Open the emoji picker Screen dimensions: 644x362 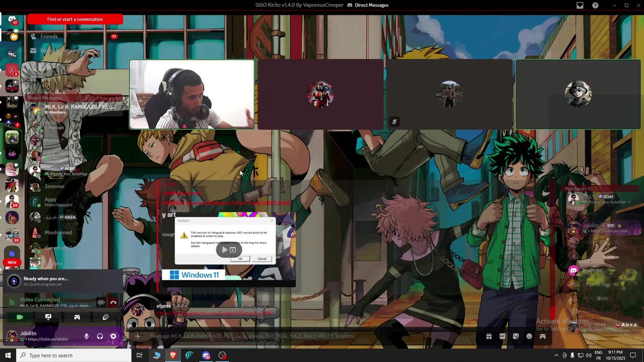529,336
